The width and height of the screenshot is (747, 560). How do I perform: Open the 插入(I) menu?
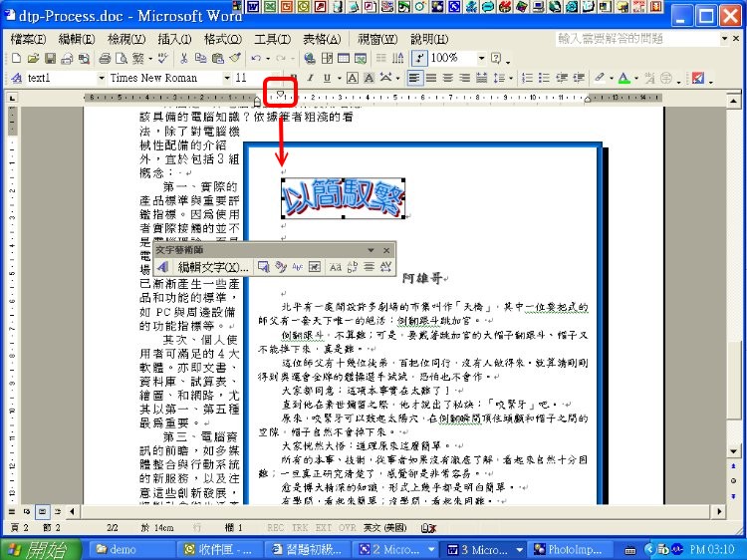click(x=174, y=39)
